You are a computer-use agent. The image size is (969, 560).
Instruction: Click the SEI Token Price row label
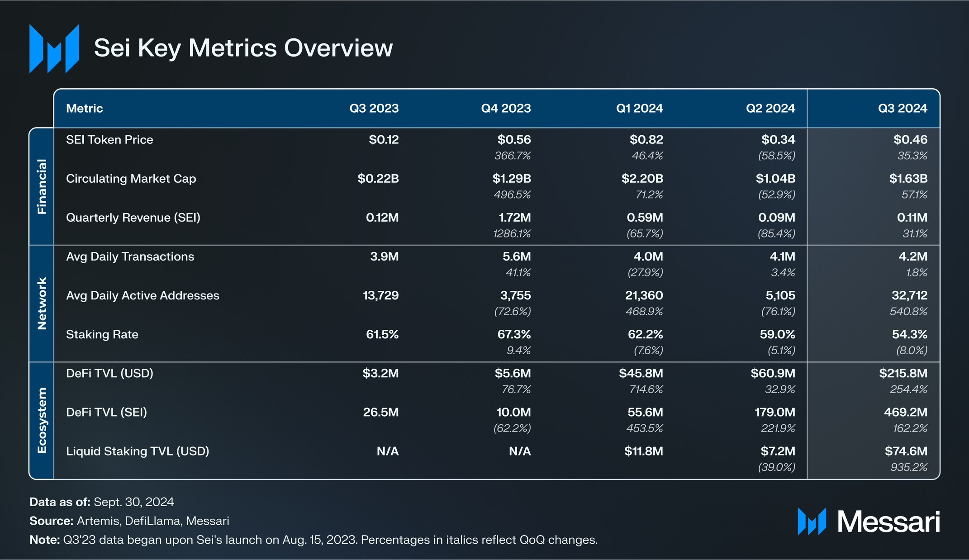coord(109,140)
